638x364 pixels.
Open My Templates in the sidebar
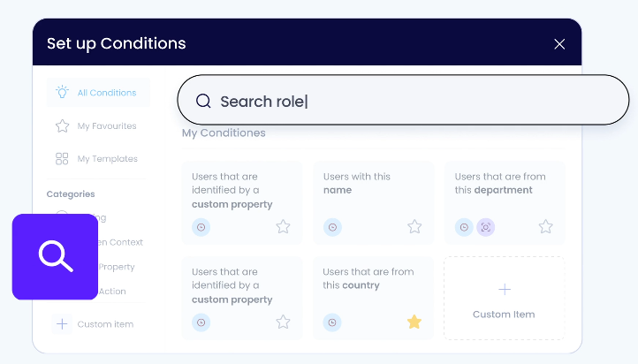(96, 159)
